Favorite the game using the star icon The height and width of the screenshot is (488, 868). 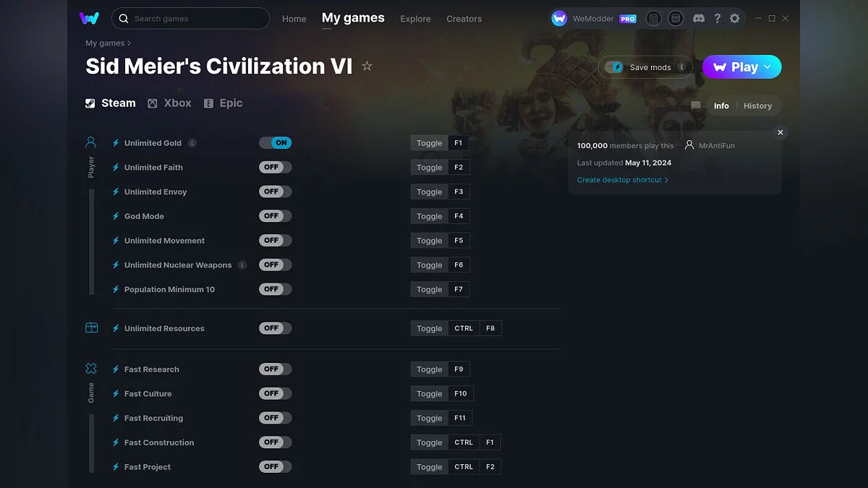[x=367, y=65]
